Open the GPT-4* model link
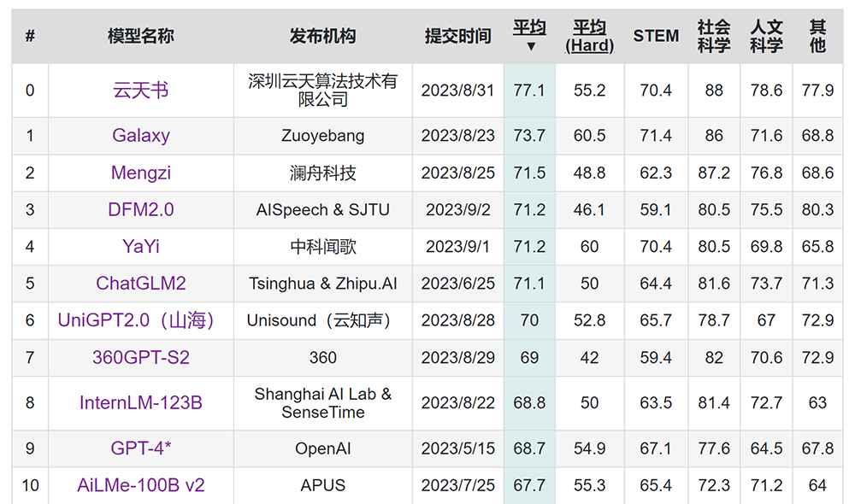 141,448
